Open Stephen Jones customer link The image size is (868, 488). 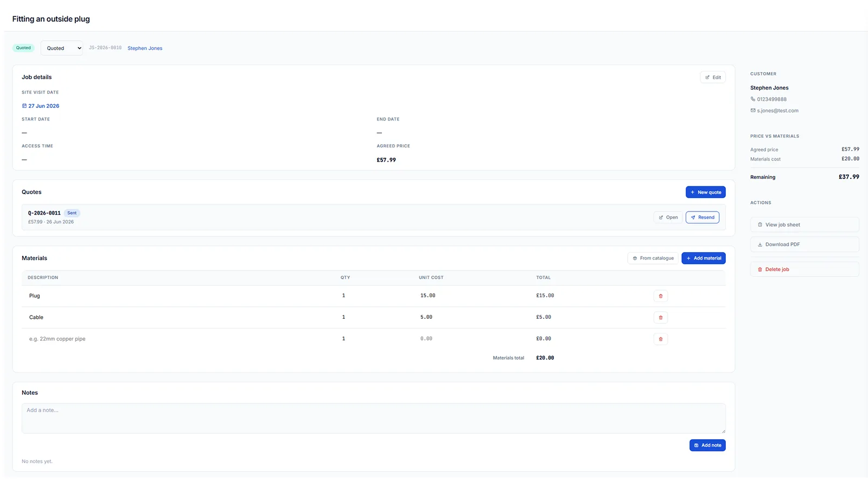(x=145, y=48)
